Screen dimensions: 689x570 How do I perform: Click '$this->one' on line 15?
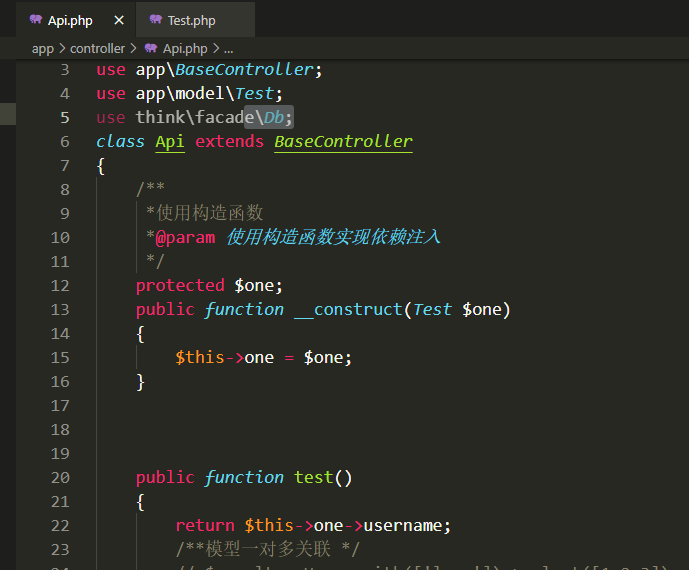tap(225, 357)
